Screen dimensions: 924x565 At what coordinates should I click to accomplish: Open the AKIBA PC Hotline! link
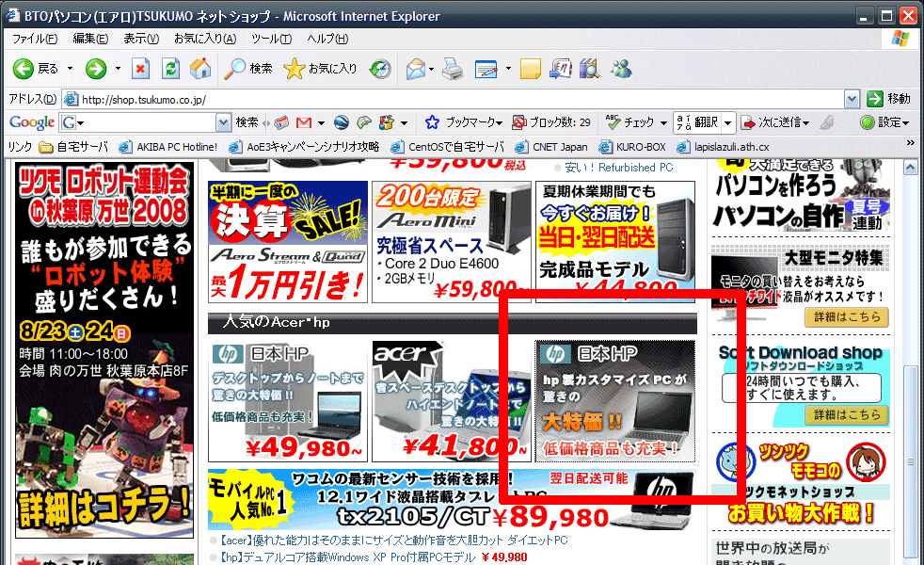click(x=168, y=147)
